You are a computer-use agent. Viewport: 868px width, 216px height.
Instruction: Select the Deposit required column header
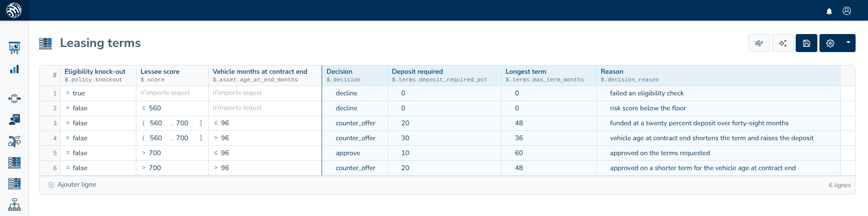(444, 75)
